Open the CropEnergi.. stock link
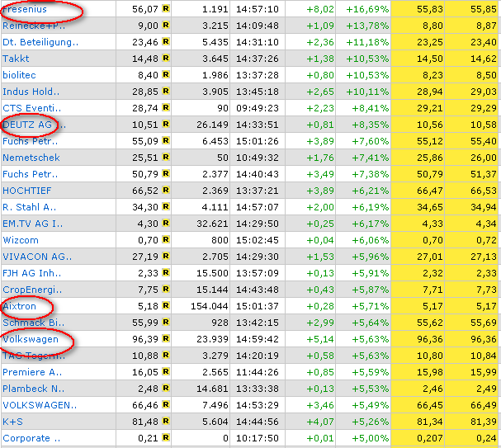The height and width of the screenshot is (448, 501). coord(32,290)
